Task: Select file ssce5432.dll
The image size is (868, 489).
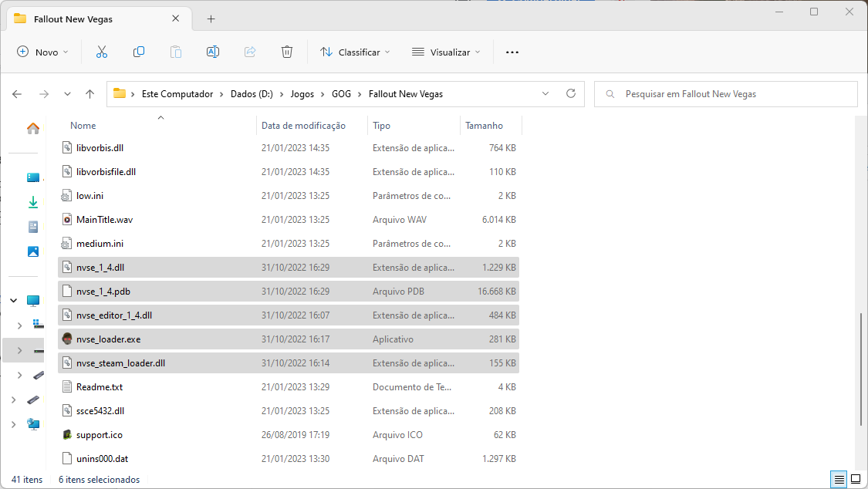Action: pyautogui.click(x=289, y=411)
